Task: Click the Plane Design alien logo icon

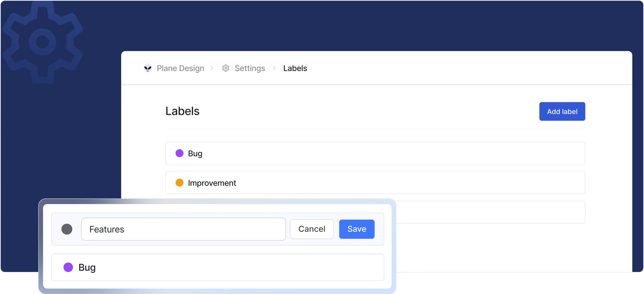Action: [148, 68]
